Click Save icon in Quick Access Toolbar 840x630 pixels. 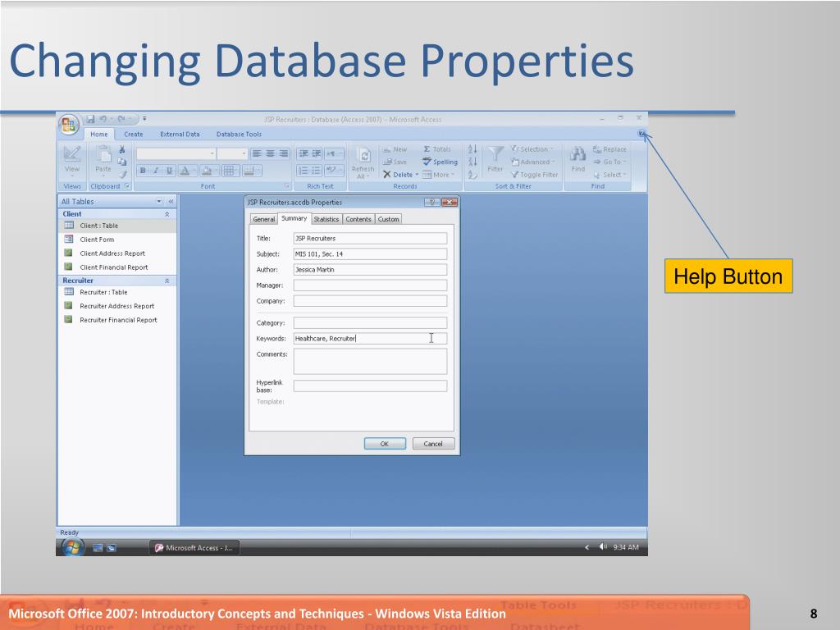point(90,119)
